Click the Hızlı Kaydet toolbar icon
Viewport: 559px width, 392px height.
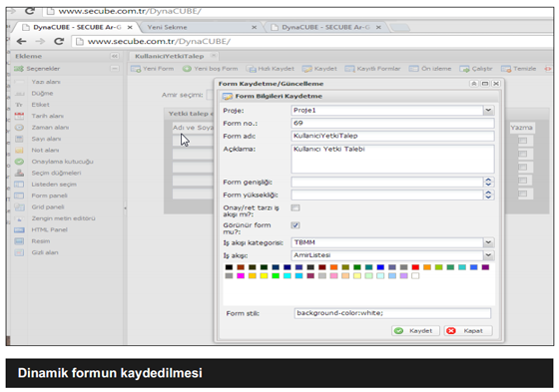(x=252, y=69)
